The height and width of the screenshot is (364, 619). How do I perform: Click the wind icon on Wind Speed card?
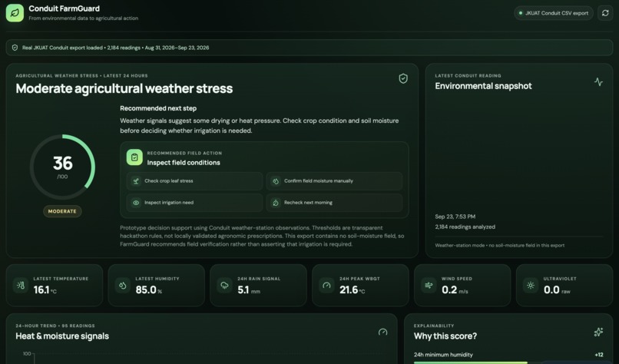coord(429,285)
